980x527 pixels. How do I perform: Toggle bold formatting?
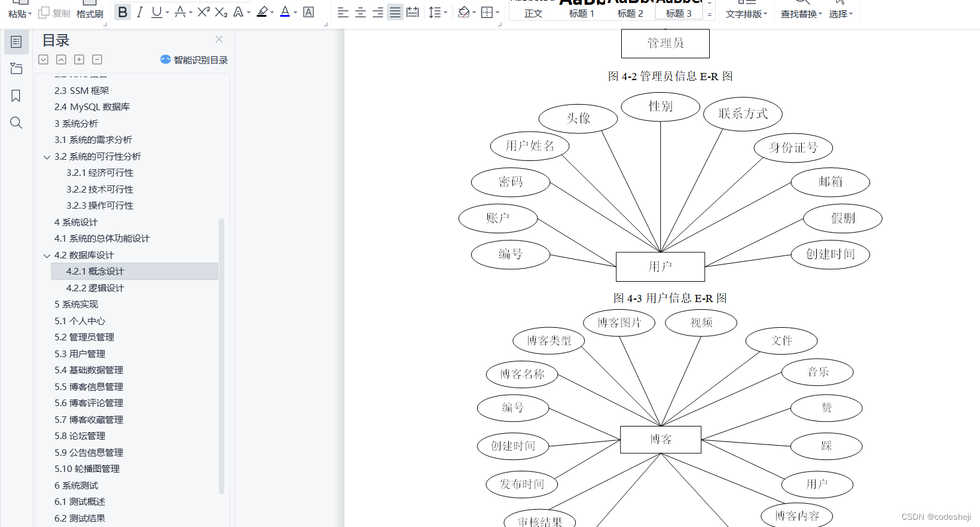123,12
